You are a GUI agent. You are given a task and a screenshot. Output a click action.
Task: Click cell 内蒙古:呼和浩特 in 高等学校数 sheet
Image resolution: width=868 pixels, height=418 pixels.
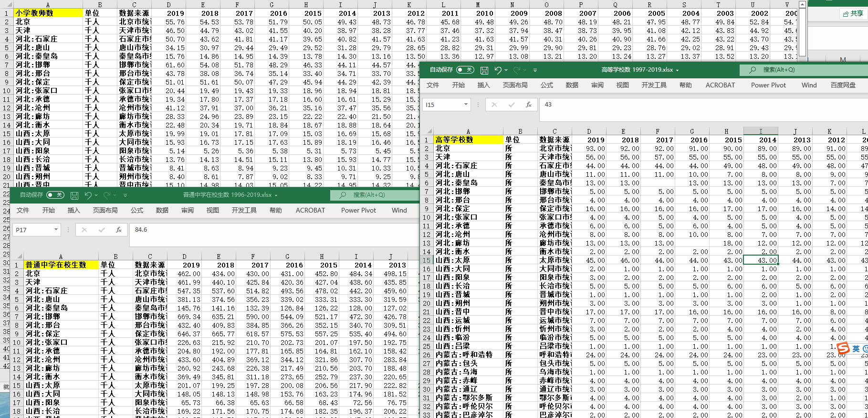point(469,355)
